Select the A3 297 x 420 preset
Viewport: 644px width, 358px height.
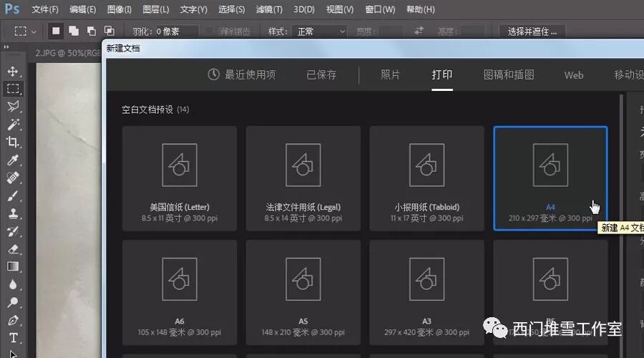[426, 293]
